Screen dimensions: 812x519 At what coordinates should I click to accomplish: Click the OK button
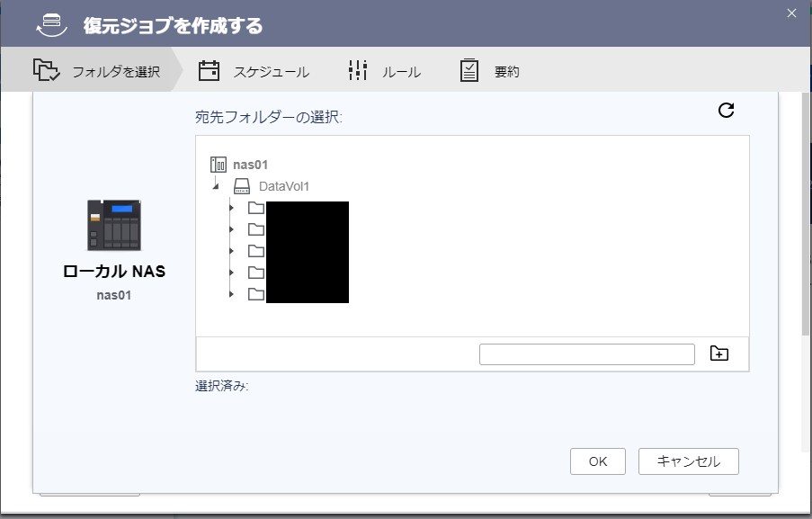click(598, 461)
